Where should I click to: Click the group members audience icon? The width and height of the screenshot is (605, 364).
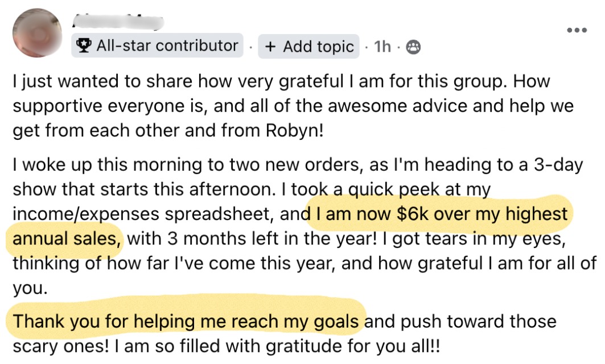pyautogui.click(x=413, y=47)
